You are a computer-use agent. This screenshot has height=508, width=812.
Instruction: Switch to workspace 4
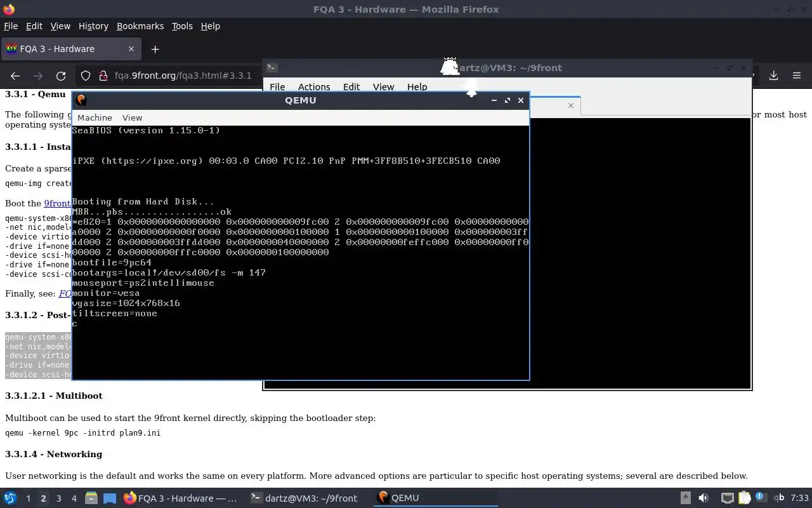[74, 498]
